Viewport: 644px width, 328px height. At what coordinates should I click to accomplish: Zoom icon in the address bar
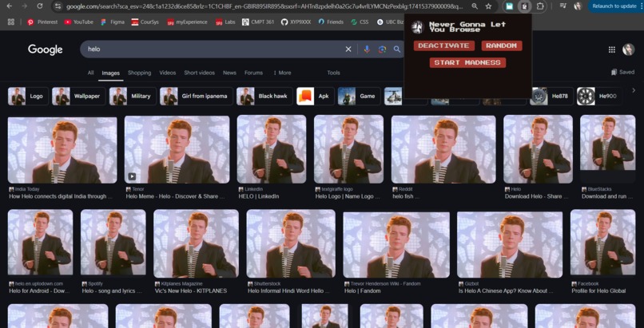click(x=475, y=6)
